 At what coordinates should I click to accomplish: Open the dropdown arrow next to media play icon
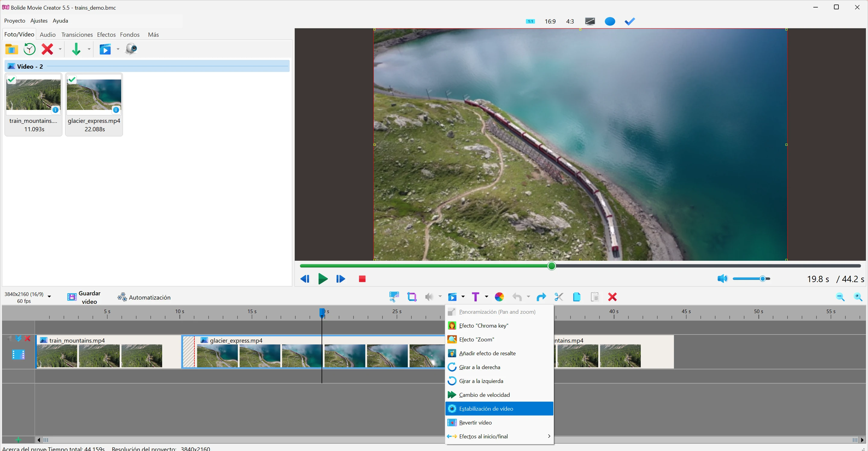118,49
